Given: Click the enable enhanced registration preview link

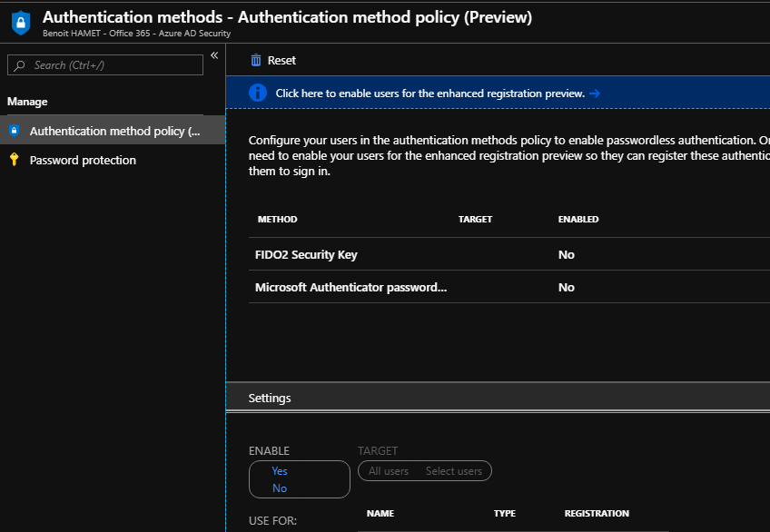Looking at the screenshot, I should [429, 94].
